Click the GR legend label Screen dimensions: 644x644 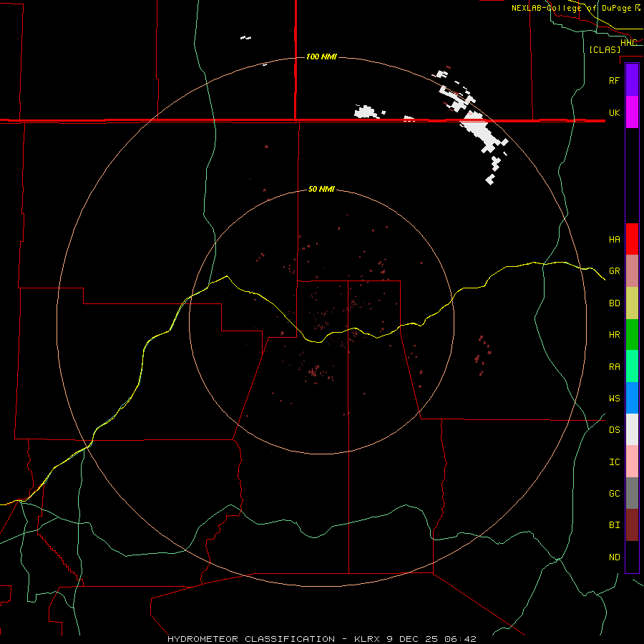[615, 271]
